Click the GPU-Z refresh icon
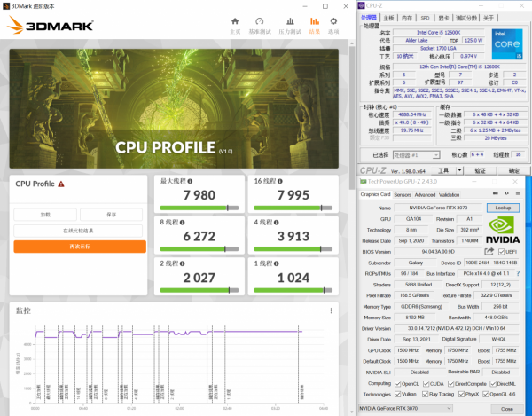Viewport: 532px width, 416px height. click(x=506, y=193)
